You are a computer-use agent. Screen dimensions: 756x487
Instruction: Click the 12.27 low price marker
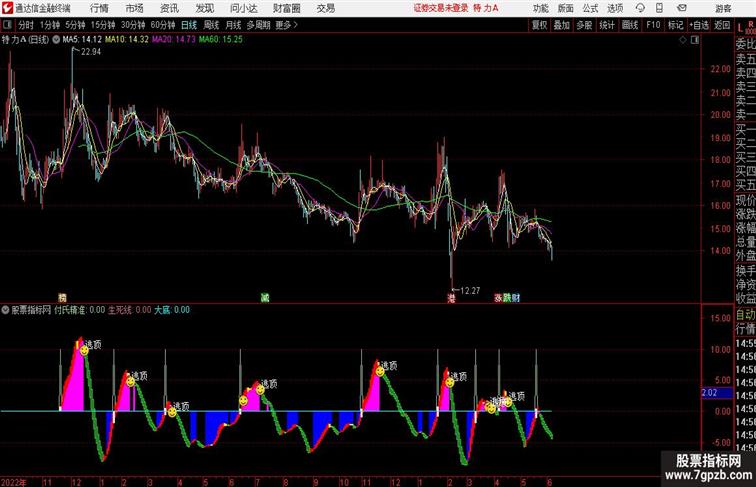(470, 291)
